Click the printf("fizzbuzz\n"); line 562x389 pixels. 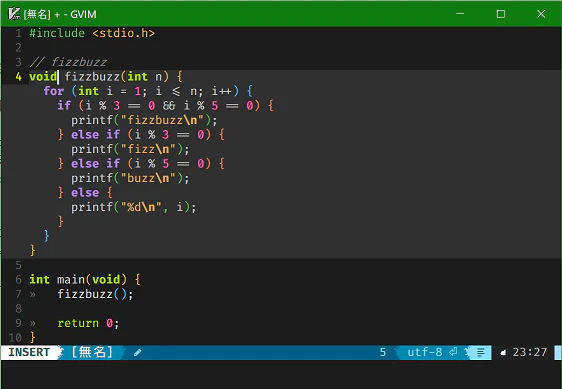144,120
